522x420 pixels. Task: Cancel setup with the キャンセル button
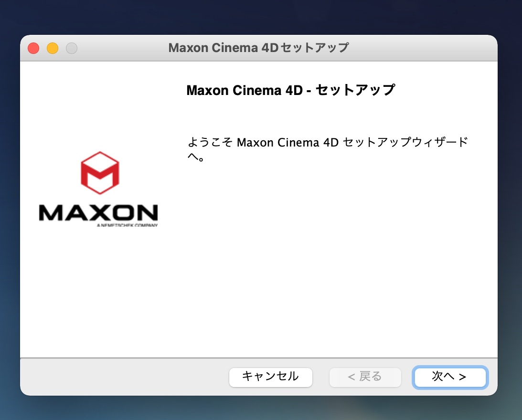tap(271, 377)
